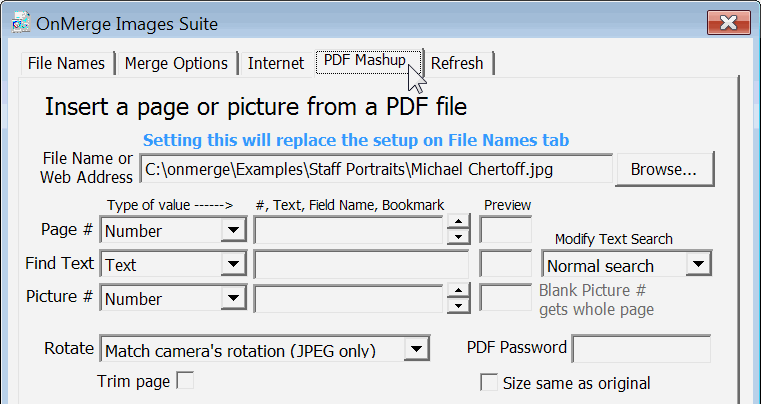Click Page # spinner down arrow

click(458, 238)
